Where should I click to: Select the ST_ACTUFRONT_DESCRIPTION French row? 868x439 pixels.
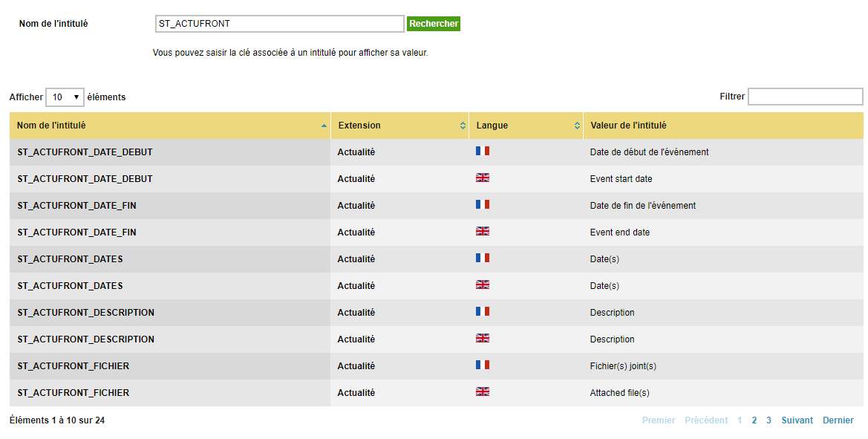436,312
